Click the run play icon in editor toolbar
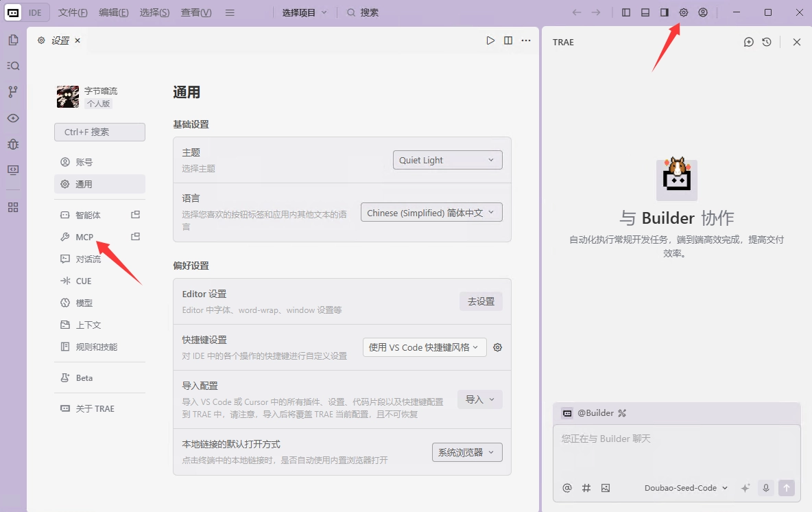This screenshot has width=812, height=512. click(x=490, y=40)
